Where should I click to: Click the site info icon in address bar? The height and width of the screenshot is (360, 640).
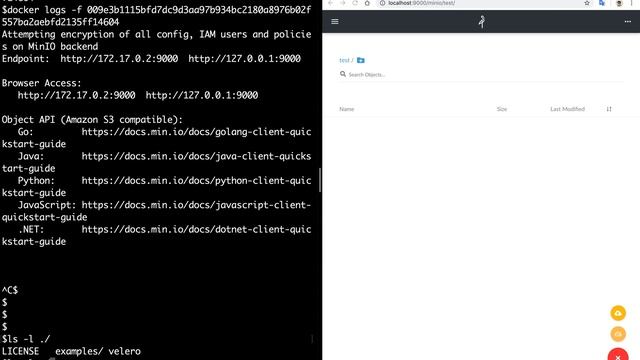pos(382,3)
